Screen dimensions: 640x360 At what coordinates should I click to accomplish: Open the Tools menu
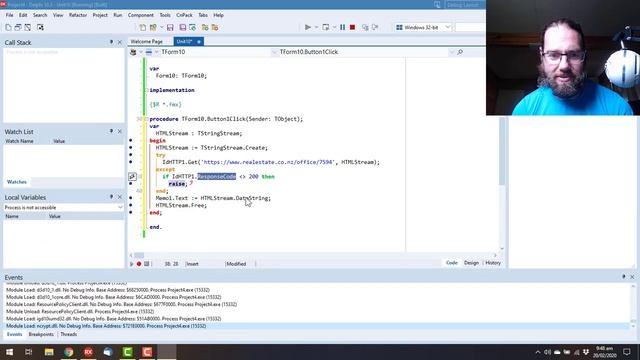(x=165, y=15)
